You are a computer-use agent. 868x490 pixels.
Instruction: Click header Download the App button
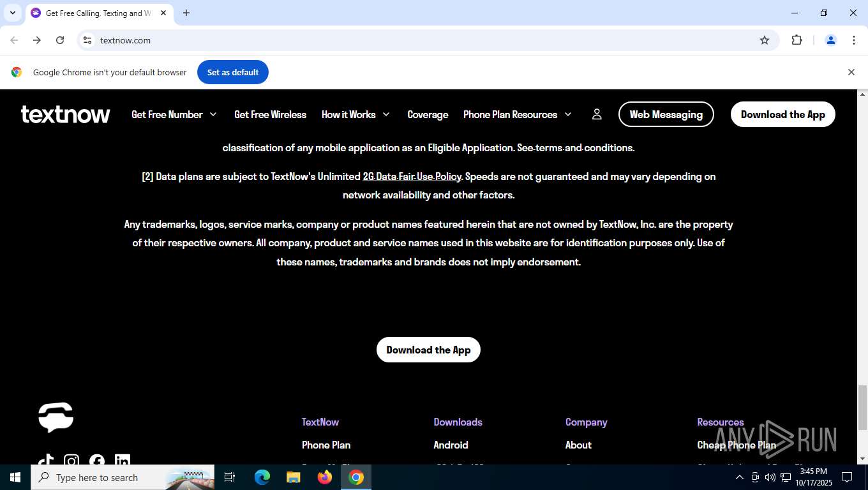coord(783,114)
